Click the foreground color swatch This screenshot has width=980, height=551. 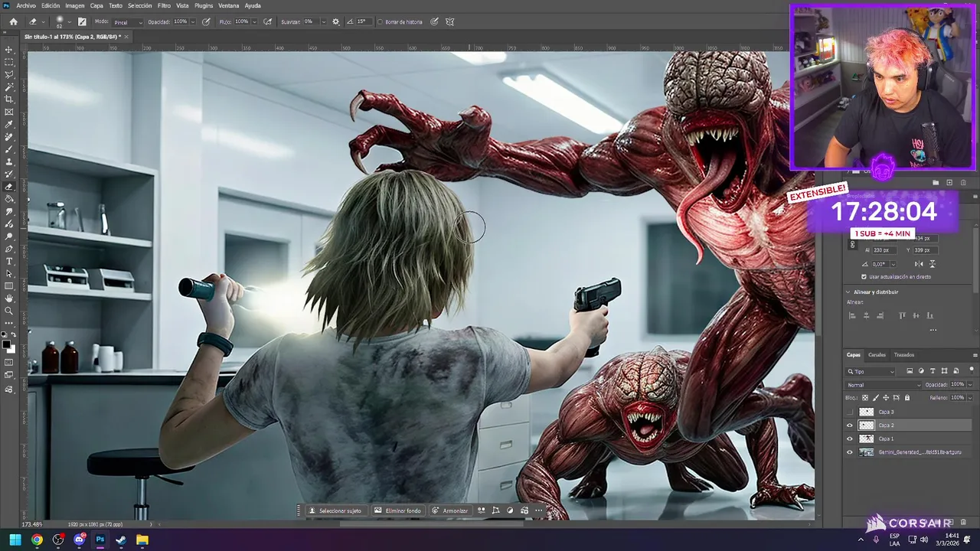point(6,344)
